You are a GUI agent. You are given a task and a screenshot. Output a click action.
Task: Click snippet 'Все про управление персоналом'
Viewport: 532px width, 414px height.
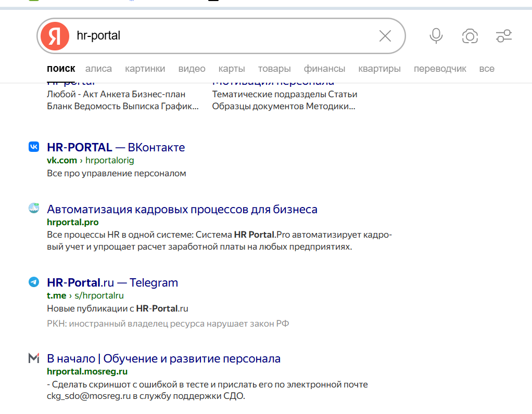pos(117,173)
